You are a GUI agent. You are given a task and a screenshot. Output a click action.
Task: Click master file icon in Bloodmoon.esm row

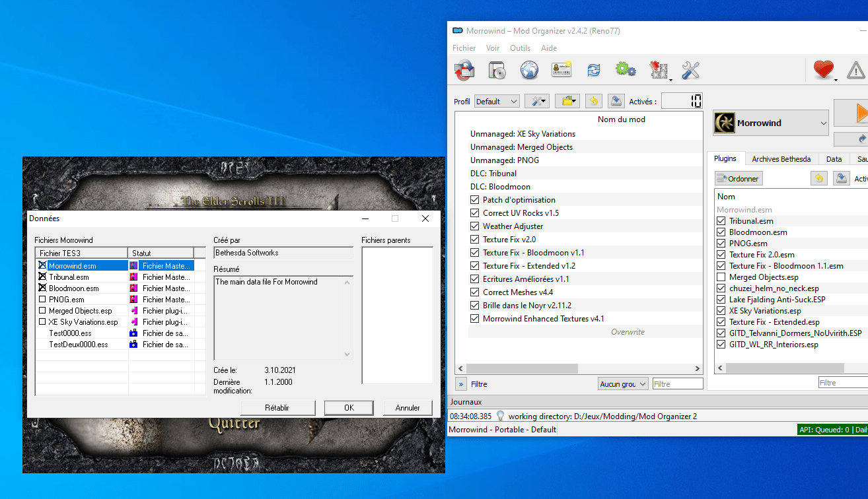tap(133, 288)
